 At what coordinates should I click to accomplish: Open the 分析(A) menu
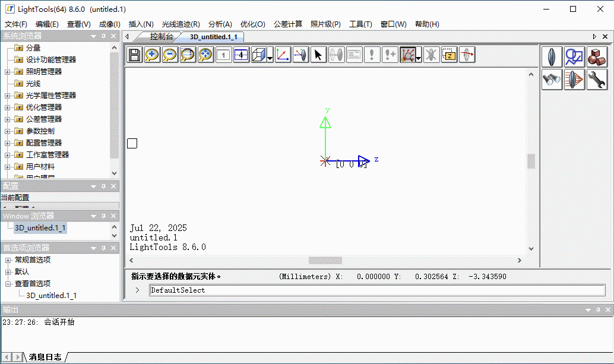(x=220, y=24)
